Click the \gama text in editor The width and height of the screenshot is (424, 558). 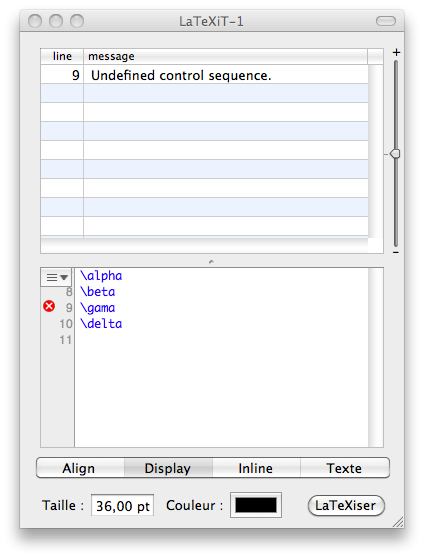pyautogui.click(x=98, y=308)
